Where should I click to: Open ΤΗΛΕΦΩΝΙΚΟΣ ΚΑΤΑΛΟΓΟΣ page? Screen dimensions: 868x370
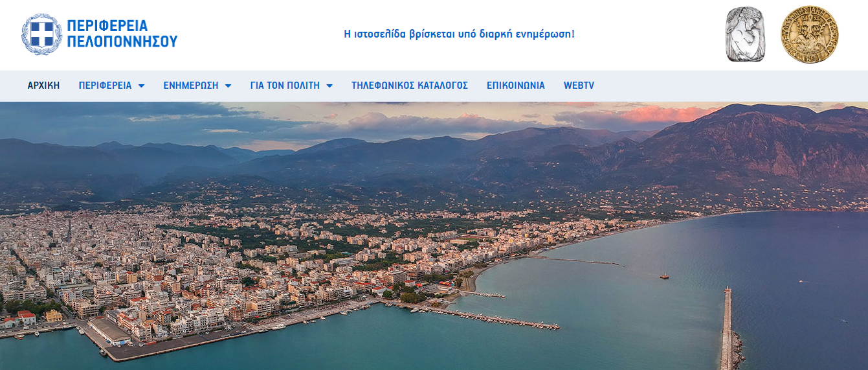(410, 86)
